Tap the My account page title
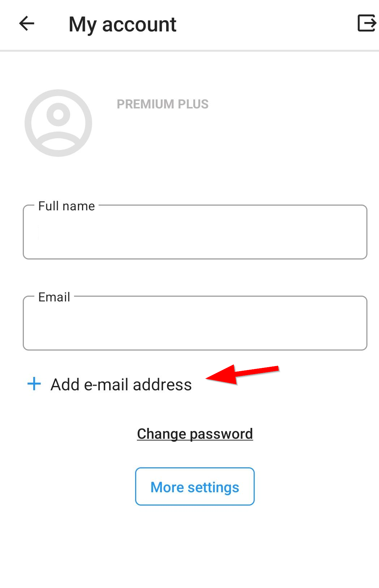Image resolution: width=379 pixels, height=588 pixels. 122,25
